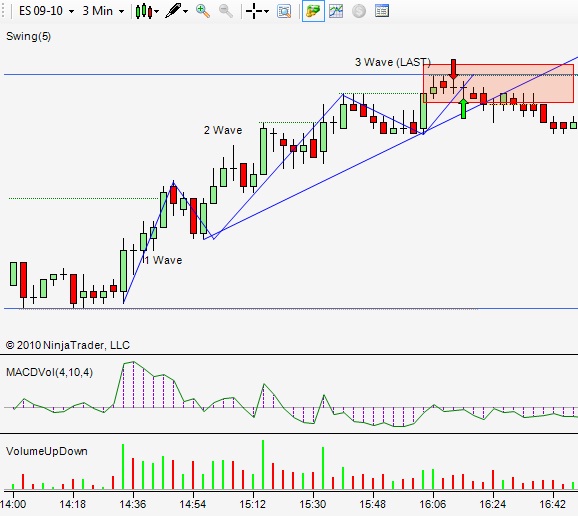Click the Swing(5) indicator label

click(x=28, y=36)
